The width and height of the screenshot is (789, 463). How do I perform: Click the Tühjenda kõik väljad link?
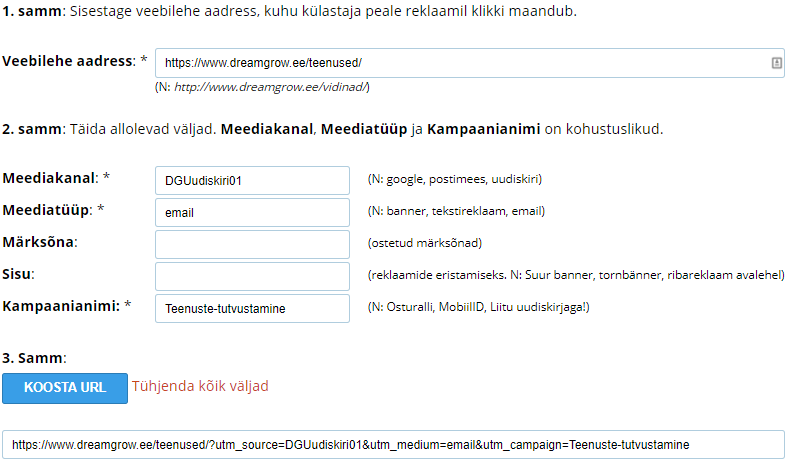coord(200,386)
